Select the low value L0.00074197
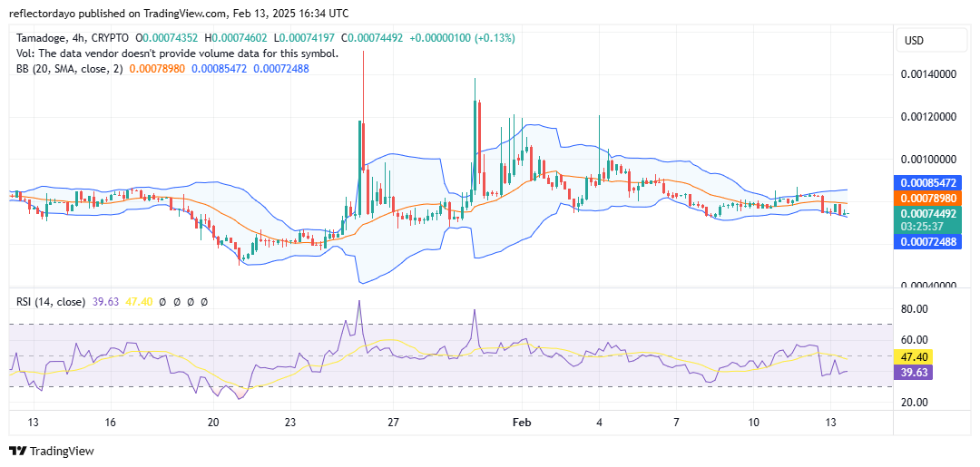 click(306, 38)
